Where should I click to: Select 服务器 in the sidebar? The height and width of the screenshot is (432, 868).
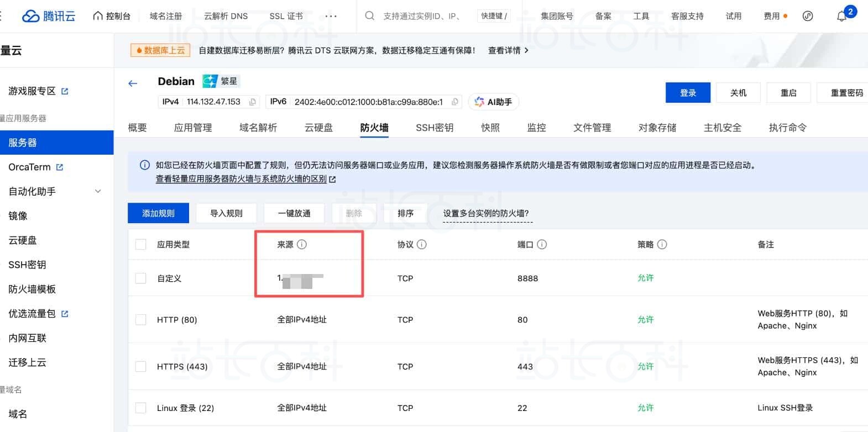pyautogui.click(x=56, y=143)
